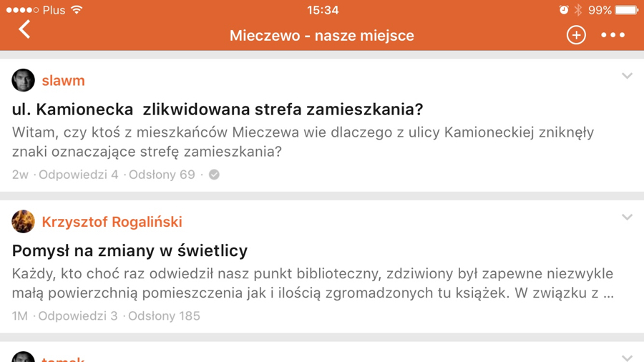Open Krzysztof Rogaliński username link
Image resolution: width=644 pixels, height=362 pixels.
coord(112,222)
